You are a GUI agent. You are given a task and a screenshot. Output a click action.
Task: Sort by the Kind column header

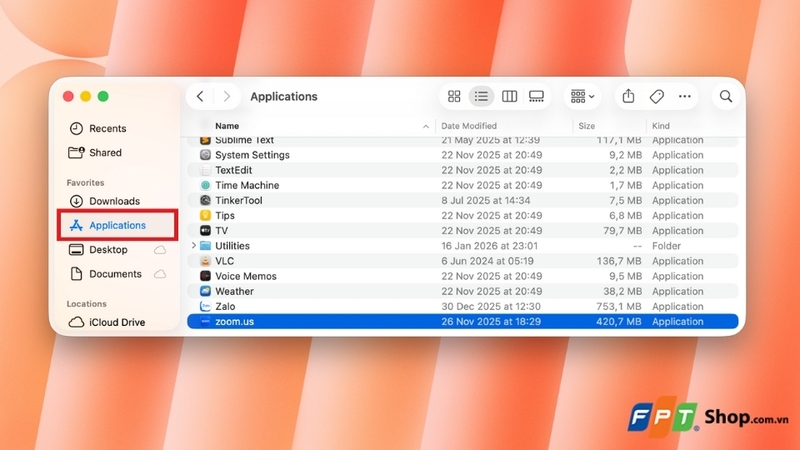pyautogui.click(x=661, y=126)
